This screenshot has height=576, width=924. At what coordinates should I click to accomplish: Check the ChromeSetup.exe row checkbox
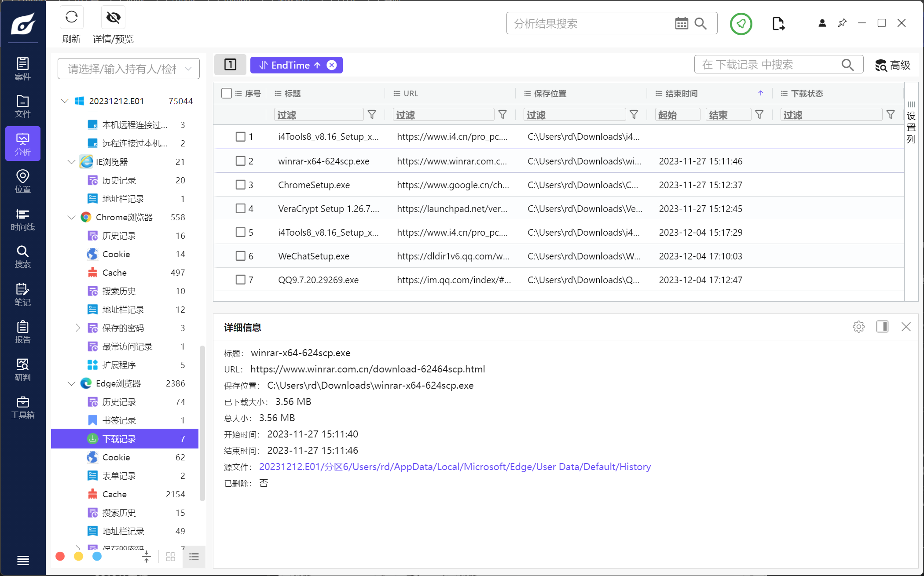[240, 185]
